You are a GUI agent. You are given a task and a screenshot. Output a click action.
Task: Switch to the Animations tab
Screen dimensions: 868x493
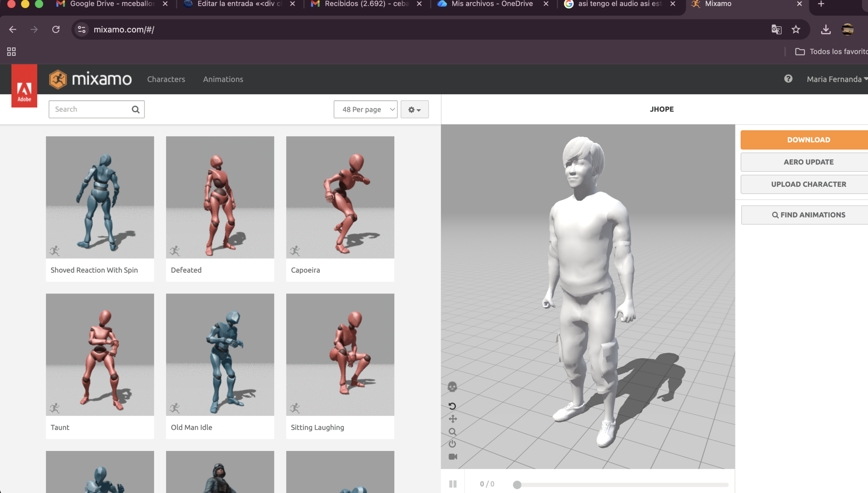coord(223,79)
